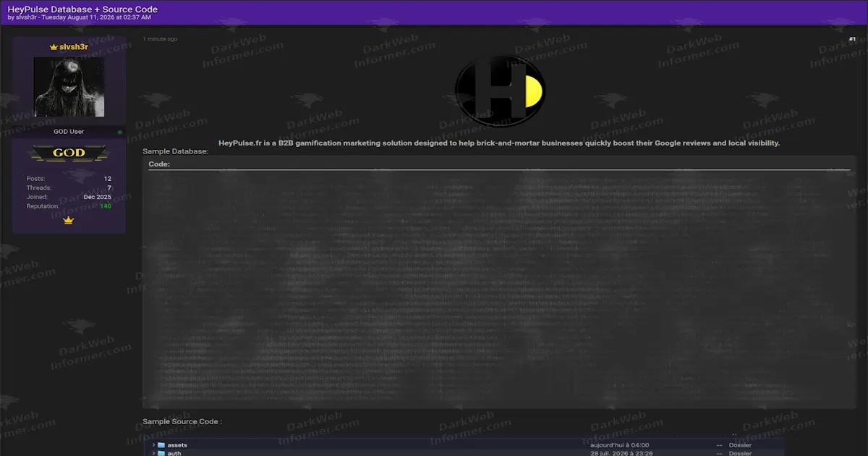Expand the assets folder row
868x456 pixels.
[x=154, y=445]
